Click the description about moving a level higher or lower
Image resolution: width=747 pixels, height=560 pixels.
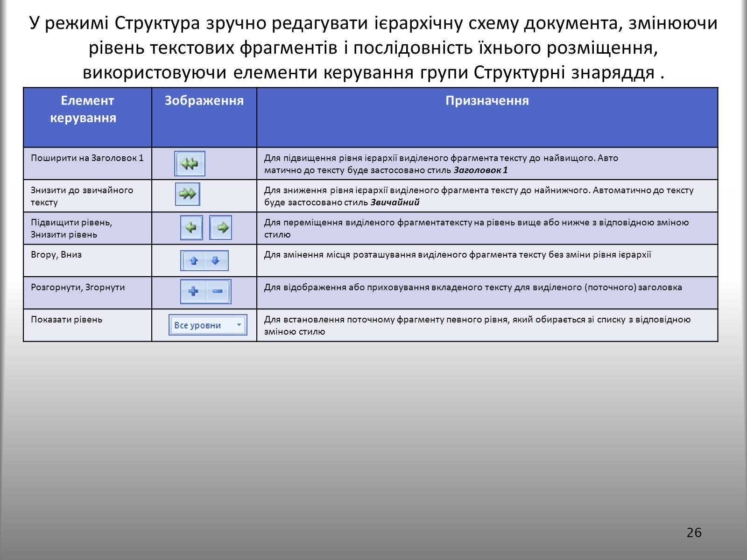(x=476, y=228)
